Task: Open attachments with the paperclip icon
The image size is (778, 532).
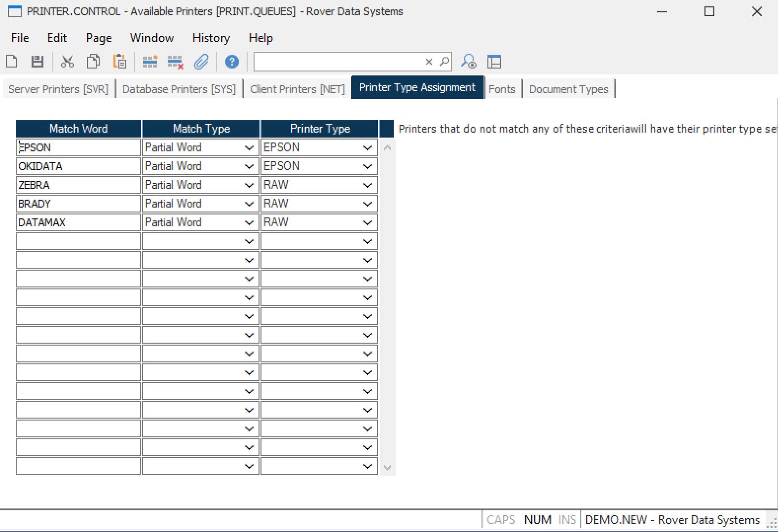Action: tap(201, 62)
